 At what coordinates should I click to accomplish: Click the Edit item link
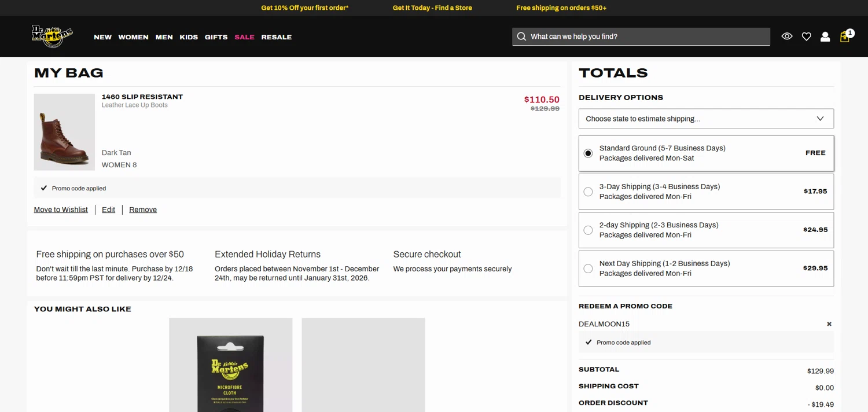[108, 209]
